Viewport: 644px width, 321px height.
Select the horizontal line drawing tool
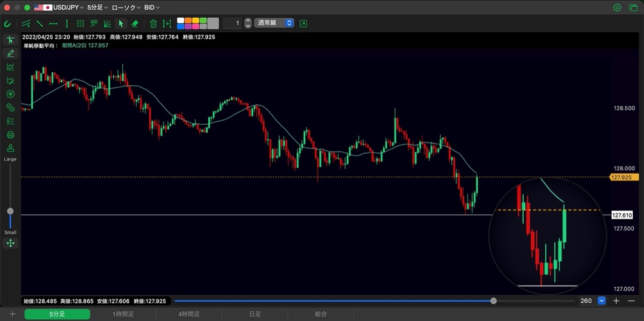tap(53, 24)
